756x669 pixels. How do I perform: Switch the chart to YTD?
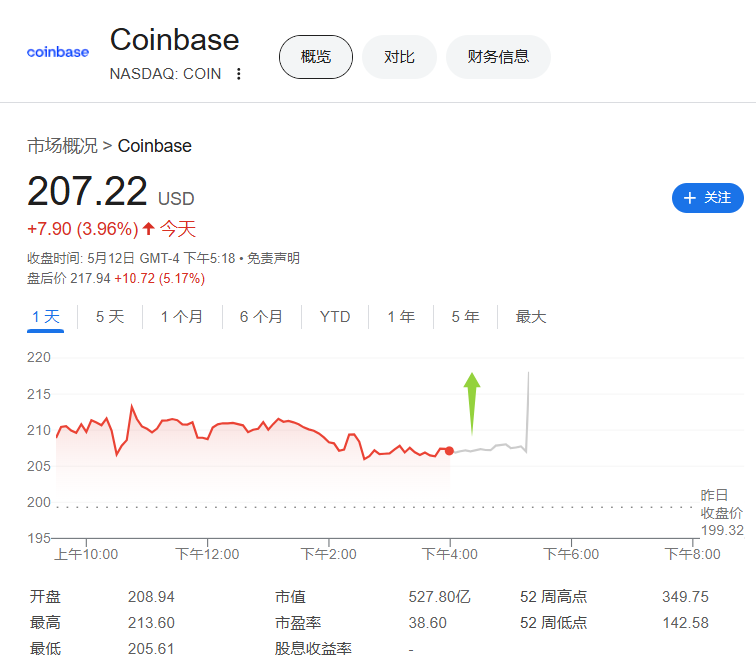[x=335, y=317]
